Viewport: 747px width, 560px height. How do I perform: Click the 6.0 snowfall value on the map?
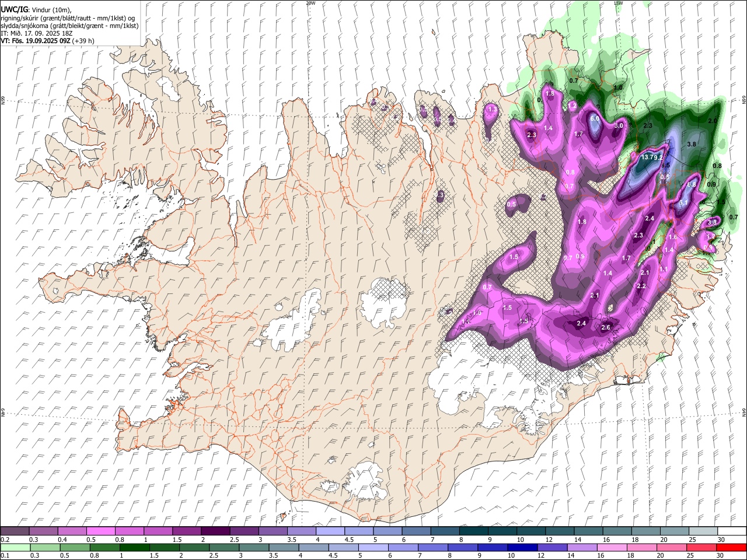[x=595, y=118]
